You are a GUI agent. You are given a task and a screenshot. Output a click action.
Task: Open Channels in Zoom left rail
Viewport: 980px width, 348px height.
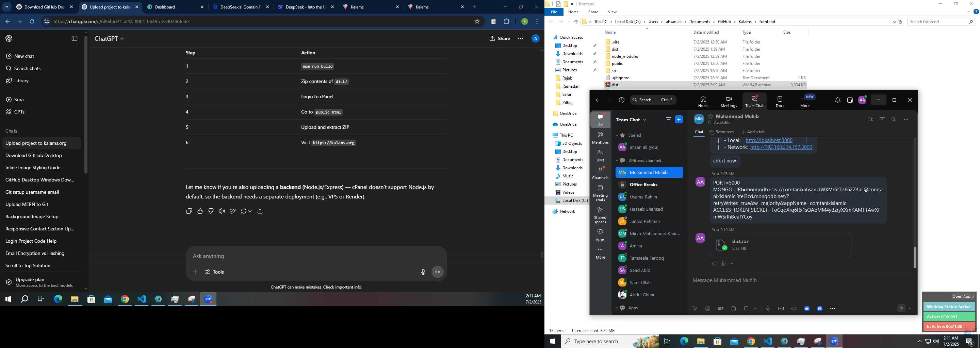tap(600, 173)
